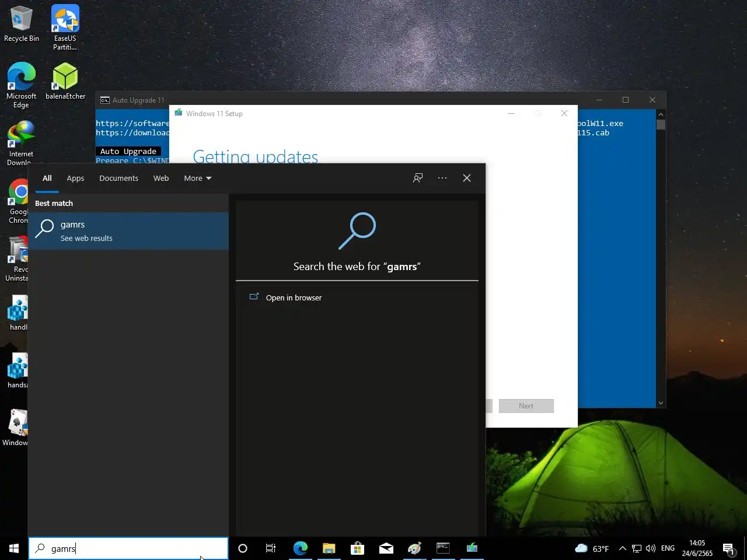Show hidden system tray icons
747x560 pixels.
coord(622,548)
